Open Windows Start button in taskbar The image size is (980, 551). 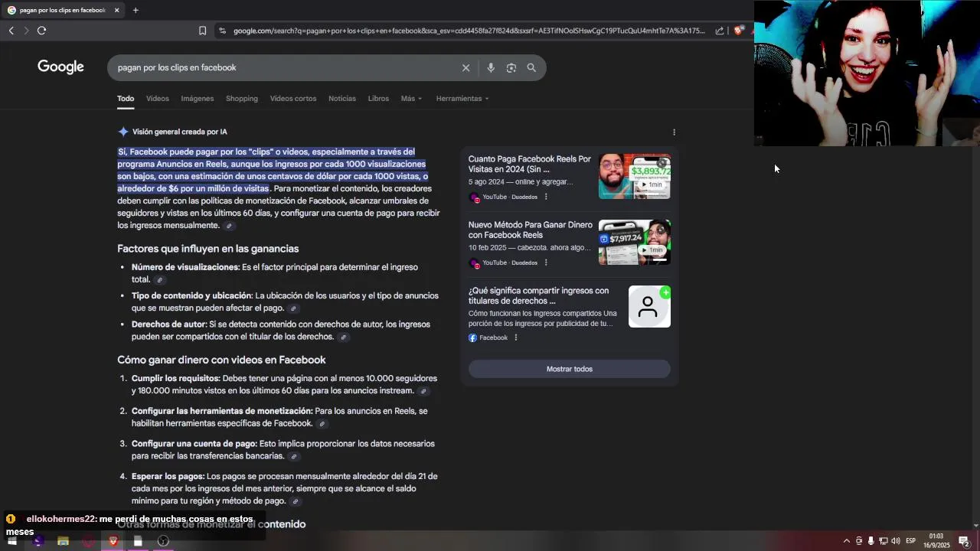point(12,541)
